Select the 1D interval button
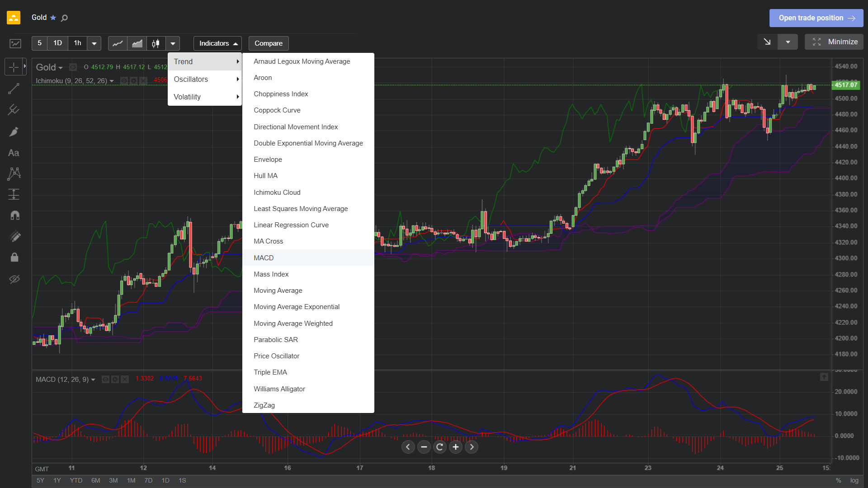868x488 pixels. pyautogui.click(x=57, y=43)
